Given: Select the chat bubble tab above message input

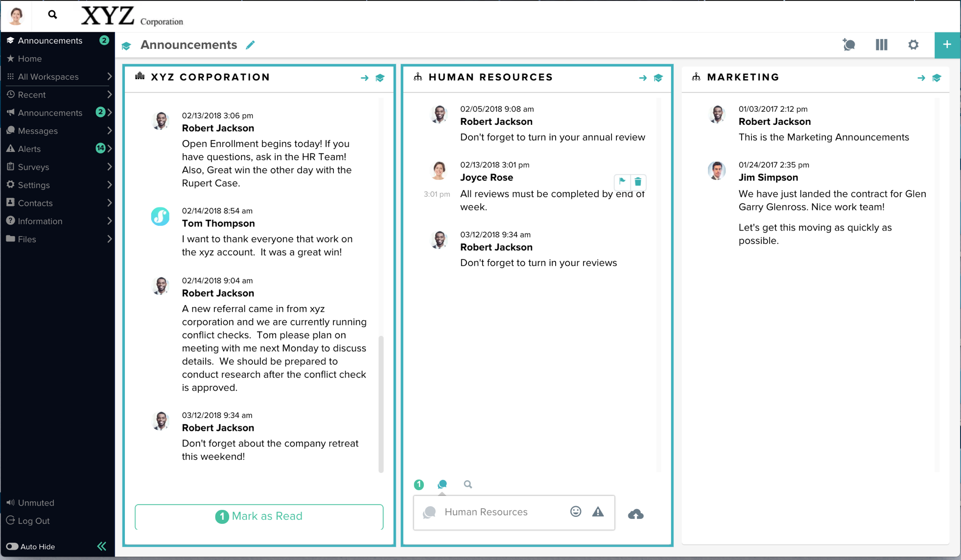Looking at the screenshot, I should pyautogui.click(x=442, y=484).
